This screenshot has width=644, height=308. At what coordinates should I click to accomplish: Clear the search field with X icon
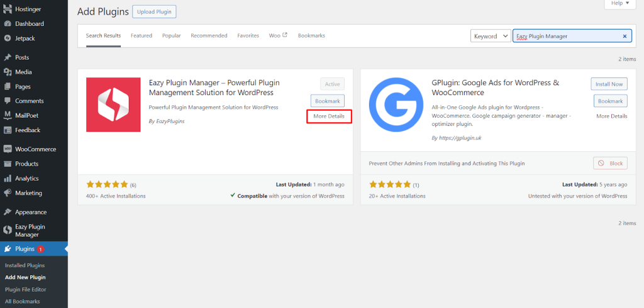[x=625, y=36]
